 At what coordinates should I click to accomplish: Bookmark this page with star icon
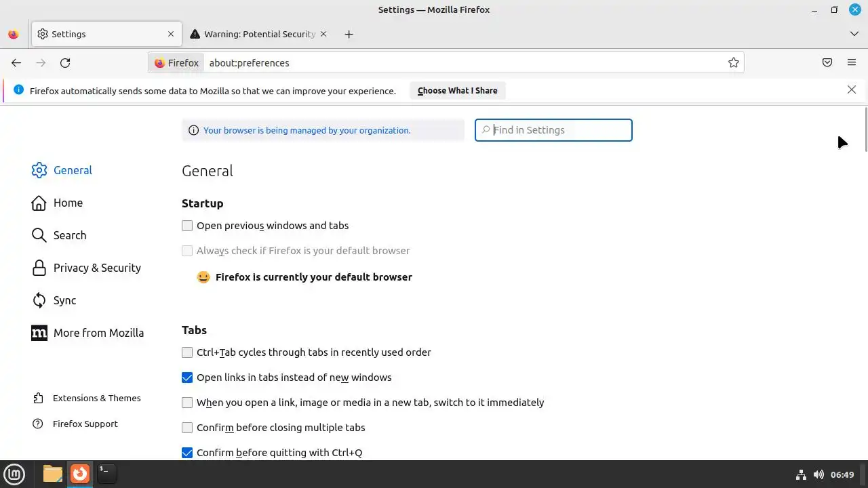pos(733,63)
